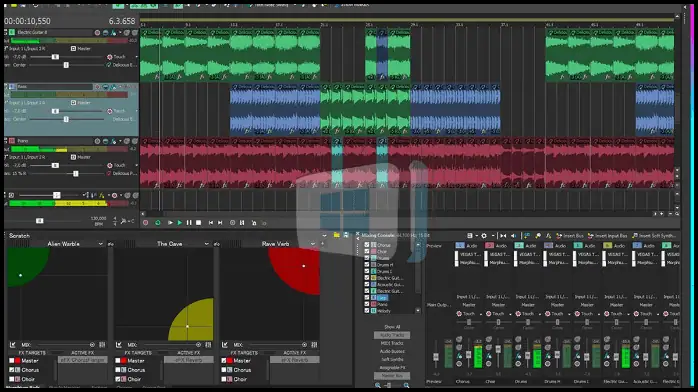Open automation mode dropdown on Piano track
The width and height of the screenshot is (698, 392).
[136, 166]
